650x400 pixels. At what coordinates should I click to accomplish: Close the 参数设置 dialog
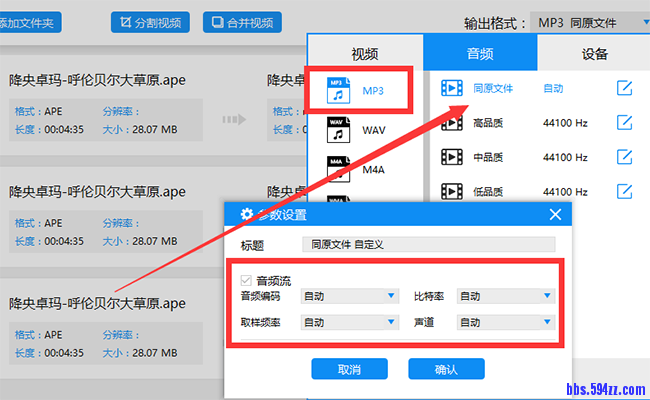[x=556, y=215]
